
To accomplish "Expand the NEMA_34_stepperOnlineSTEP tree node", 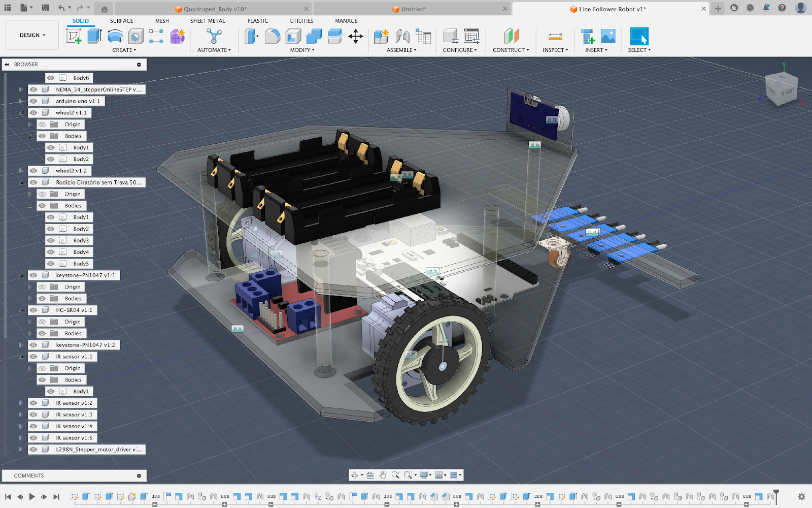I will [21, 89].
